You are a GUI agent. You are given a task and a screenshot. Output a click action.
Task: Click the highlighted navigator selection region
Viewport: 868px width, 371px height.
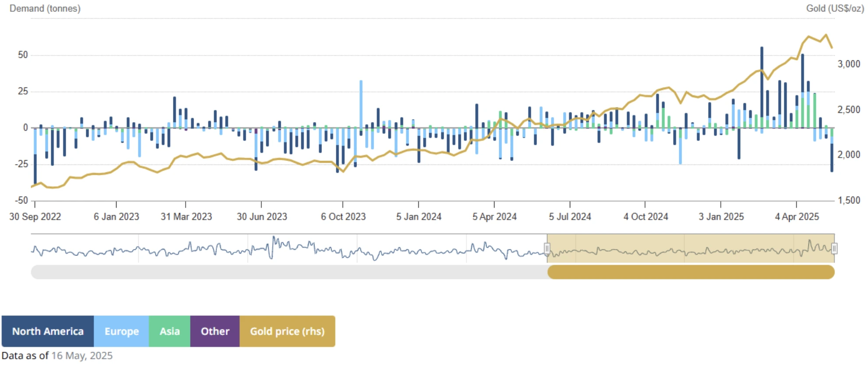691,248
